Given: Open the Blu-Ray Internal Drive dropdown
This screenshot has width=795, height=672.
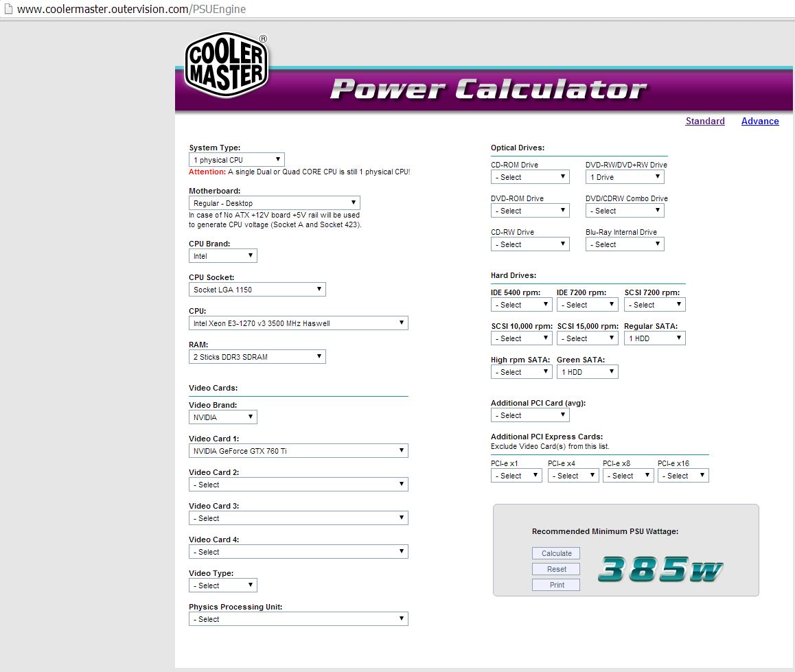Looking at the screenshot, I should 625,244.
